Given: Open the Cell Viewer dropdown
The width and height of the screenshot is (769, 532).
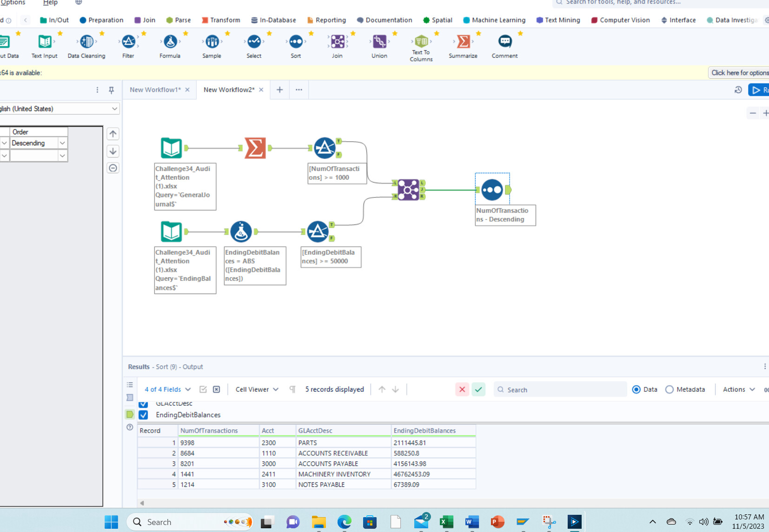Looking at the screenshot, I should coord(257,389).
